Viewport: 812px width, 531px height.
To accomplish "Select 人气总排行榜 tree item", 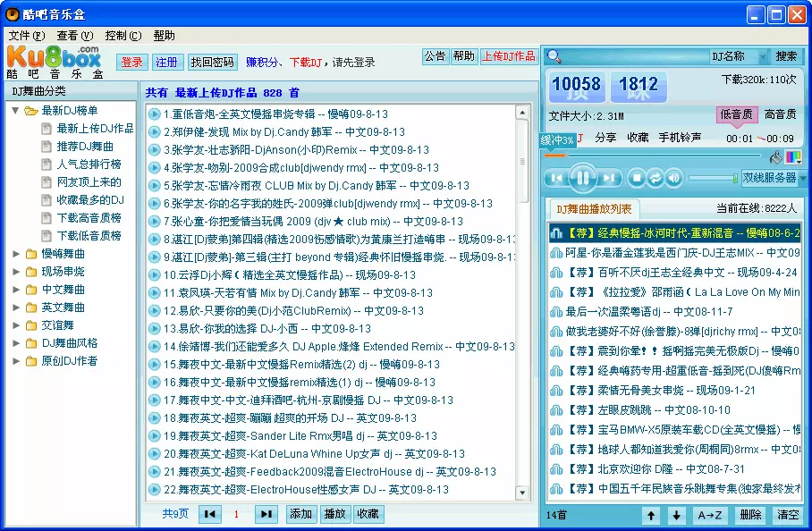I will pos(89,164).
